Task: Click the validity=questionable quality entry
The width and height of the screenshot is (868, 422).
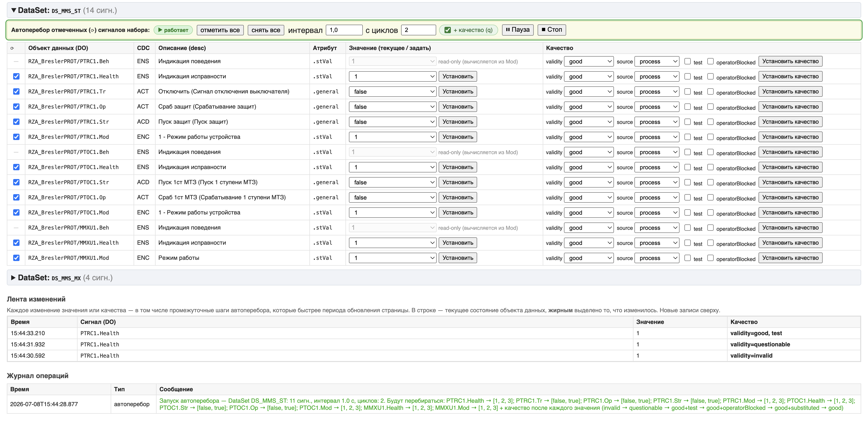Action: (760, 344)
